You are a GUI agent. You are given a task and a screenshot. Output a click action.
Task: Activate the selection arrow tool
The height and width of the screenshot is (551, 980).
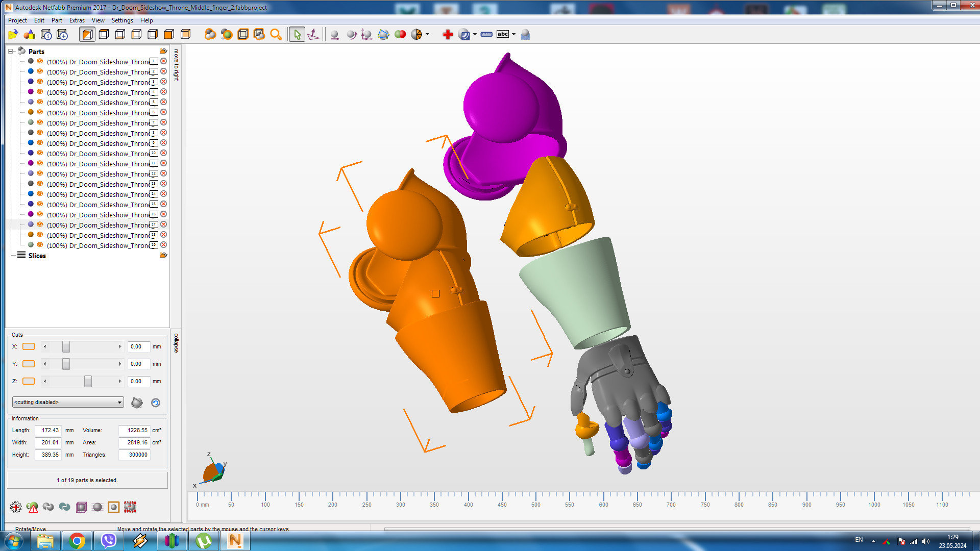(x=297, y=34)
